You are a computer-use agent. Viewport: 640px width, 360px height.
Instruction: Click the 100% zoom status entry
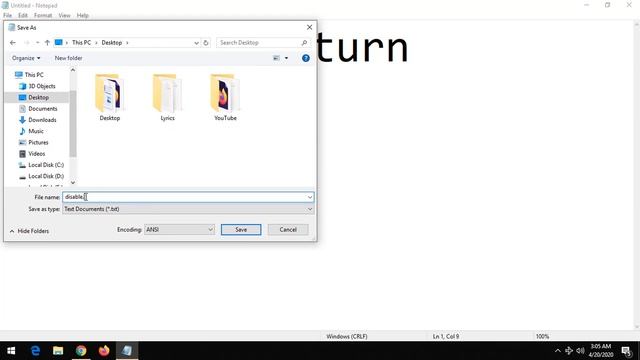tap(542, 336)
